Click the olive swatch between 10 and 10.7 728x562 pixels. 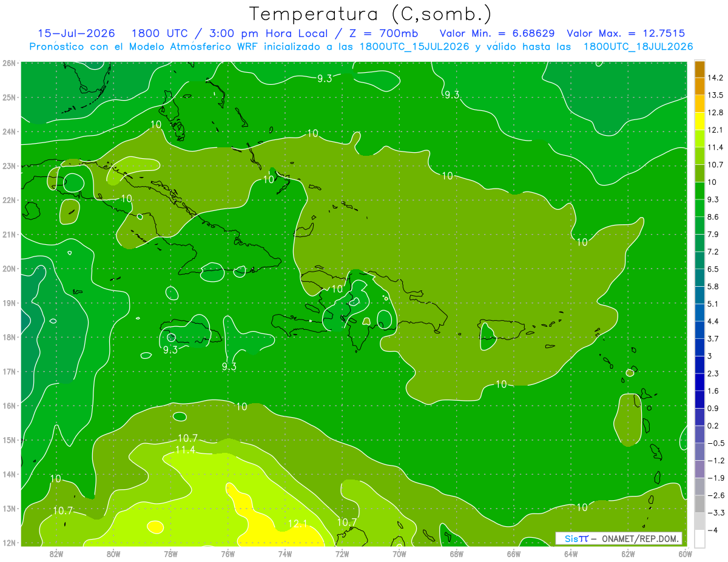699,173
